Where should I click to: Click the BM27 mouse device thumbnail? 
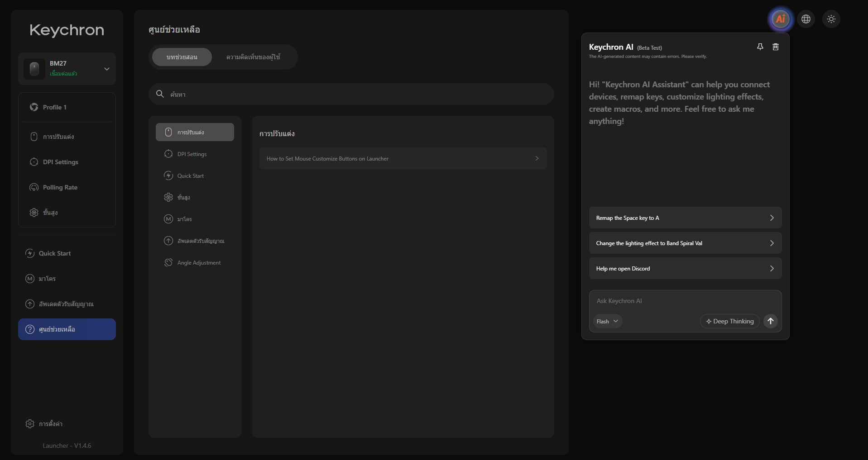pos(34,69)
